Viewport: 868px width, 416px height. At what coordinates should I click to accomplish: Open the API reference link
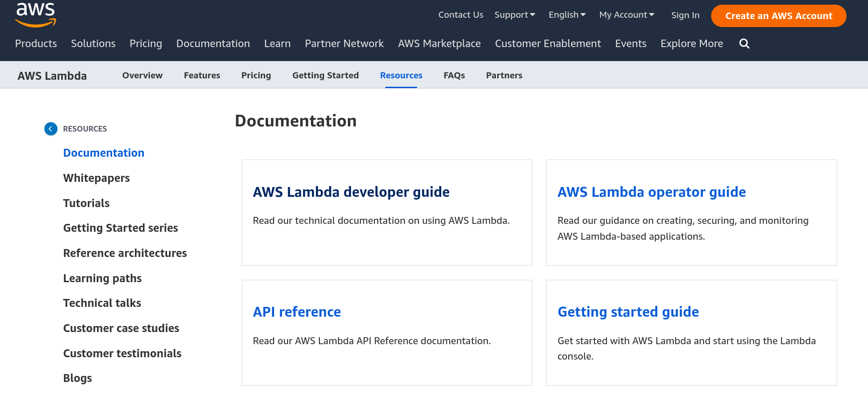297,312
